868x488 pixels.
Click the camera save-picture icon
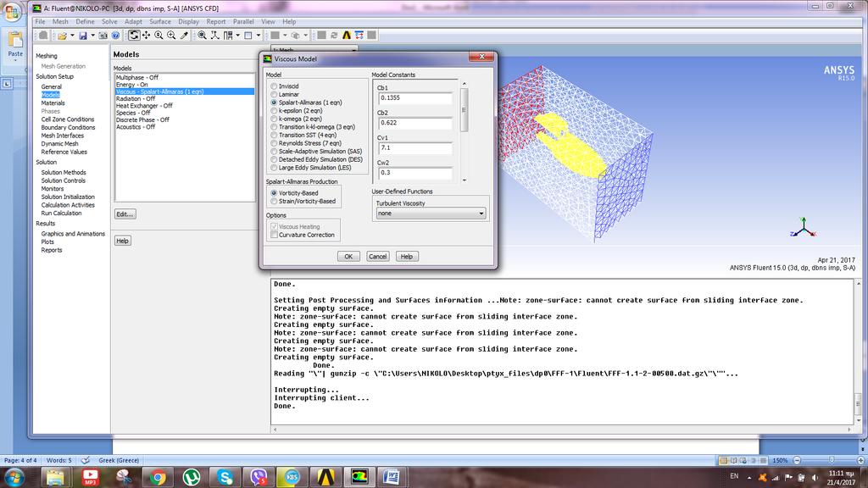[x=103, y=36]
